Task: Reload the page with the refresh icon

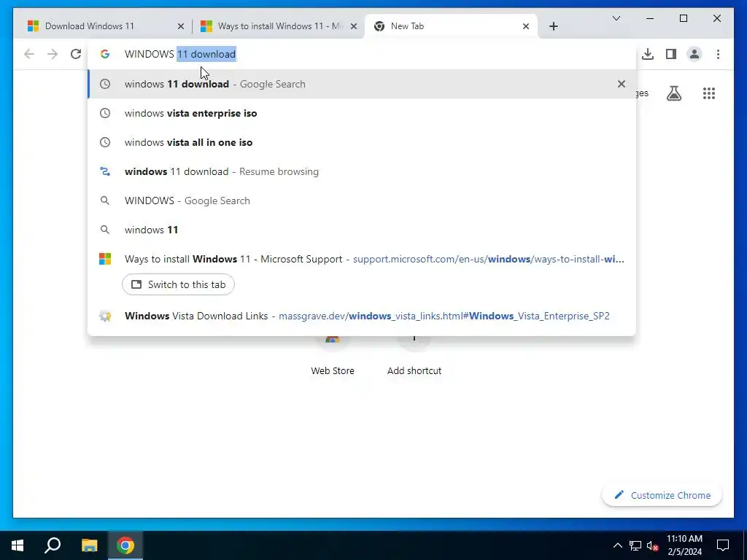Action: [76, 54]
